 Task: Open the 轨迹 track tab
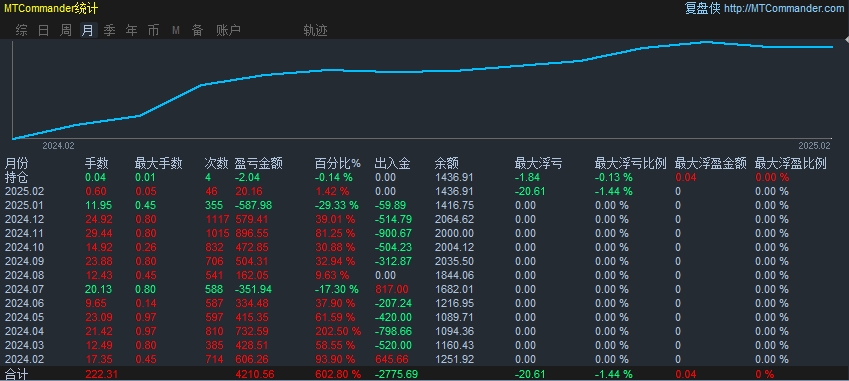(316, 30)
